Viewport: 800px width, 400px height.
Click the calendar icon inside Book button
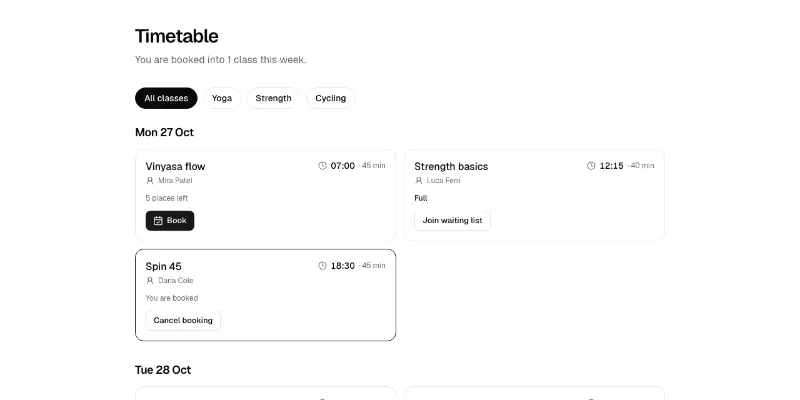[x=158, y=220]
